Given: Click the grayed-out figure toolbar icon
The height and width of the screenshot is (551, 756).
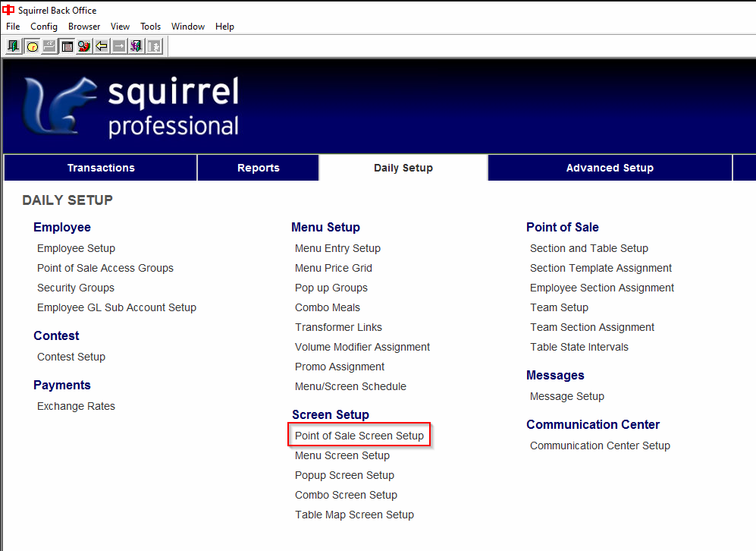Looking at the screenshot, I should pyautogui.click(x=154, y=46).
